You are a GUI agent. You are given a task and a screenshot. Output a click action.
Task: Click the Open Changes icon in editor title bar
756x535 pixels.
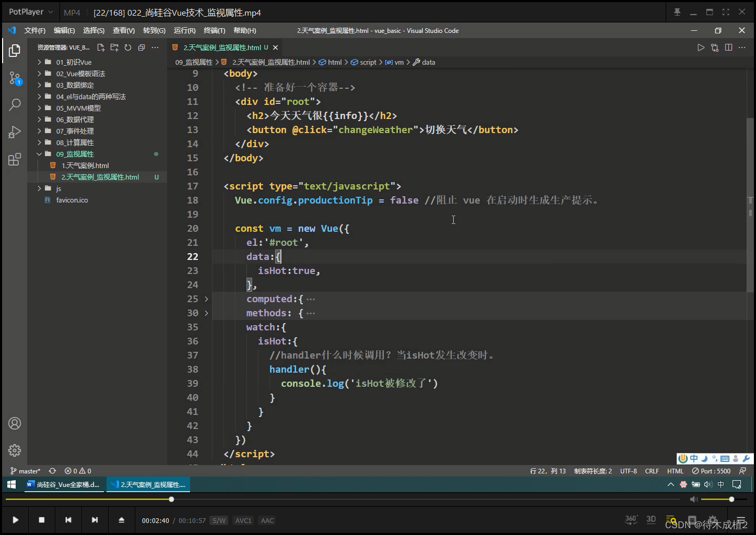(x=715, y=47)
